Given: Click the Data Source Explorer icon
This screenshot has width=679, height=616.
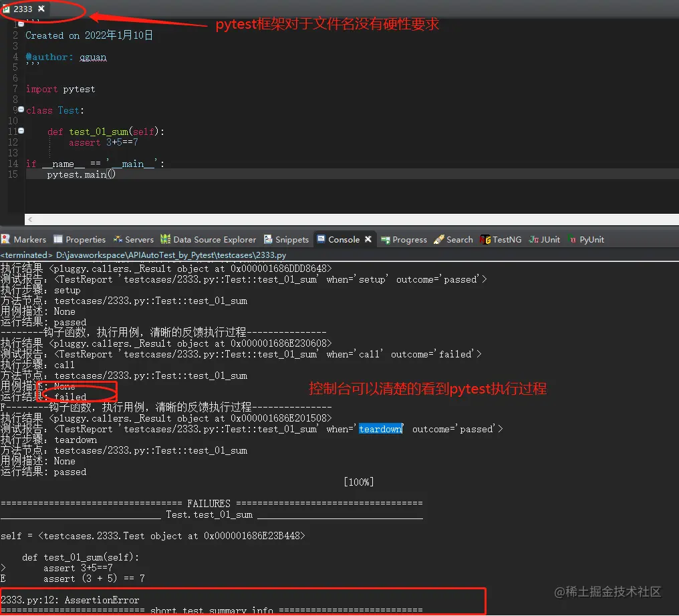Looking at the screenshot, I should point(166,239).
